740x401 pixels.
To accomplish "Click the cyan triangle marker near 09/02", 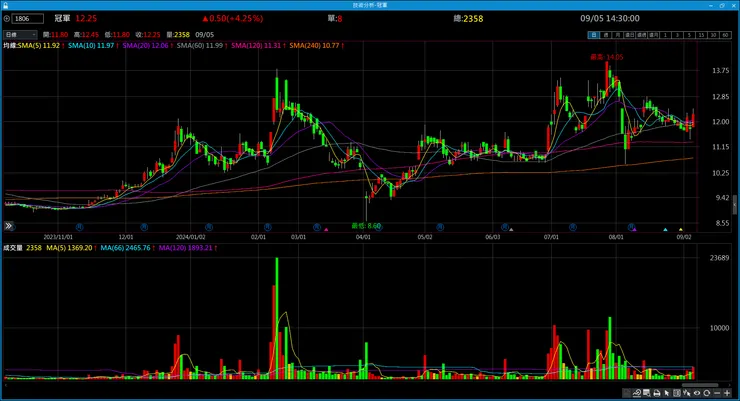I will 665,230.
